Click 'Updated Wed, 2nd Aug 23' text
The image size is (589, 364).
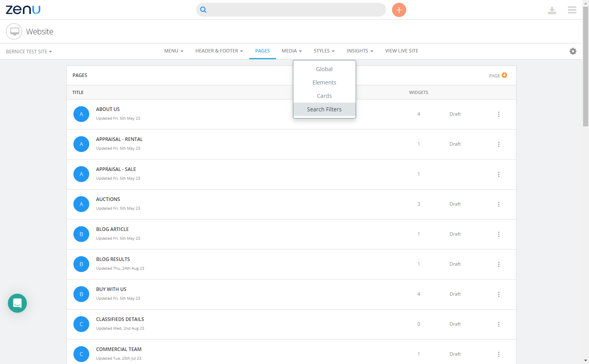(x=120, y=328)
